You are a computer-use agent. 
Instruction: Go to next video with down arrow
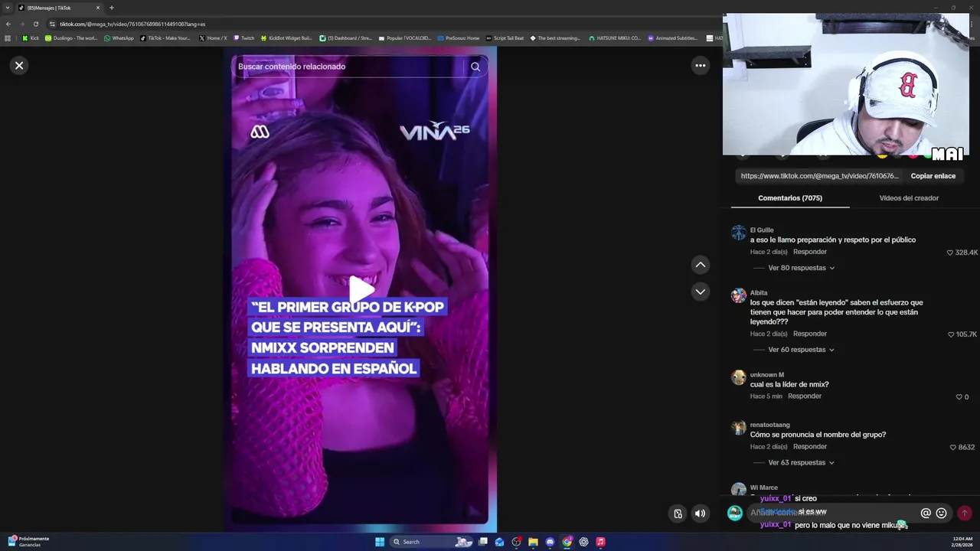click(x=700, y=292)
